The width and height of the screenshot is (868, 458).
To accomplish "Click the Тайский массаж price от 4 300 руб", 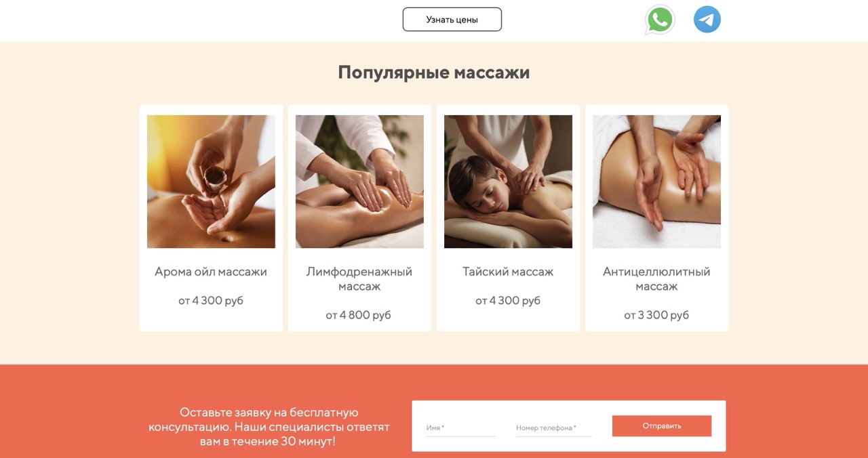I will pos(508,300).
